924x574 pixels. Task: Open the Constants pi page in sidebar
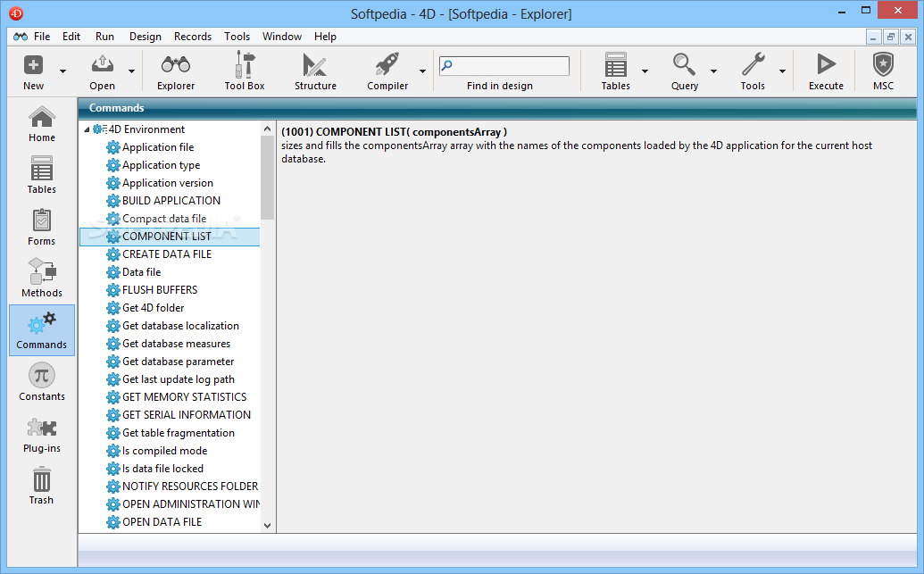click(42, 382)
